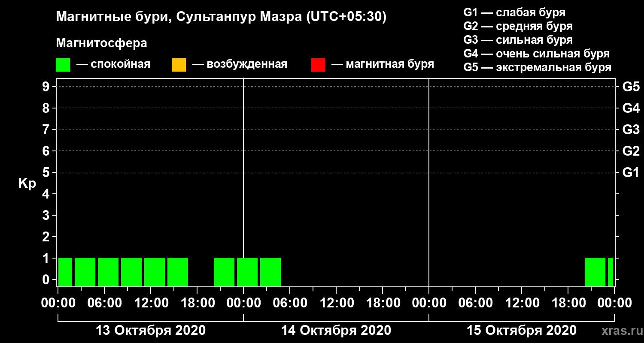Click the G2 label on the right axis
Screen dimensions: 644x343
(631, 151)
